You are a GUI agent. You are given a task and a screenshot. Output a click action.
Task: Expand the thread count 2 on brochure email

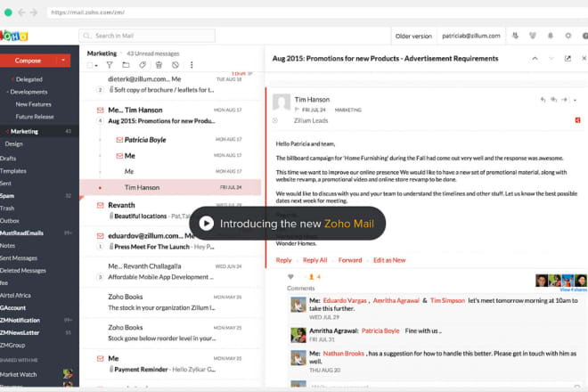click(x=100, y=90)
